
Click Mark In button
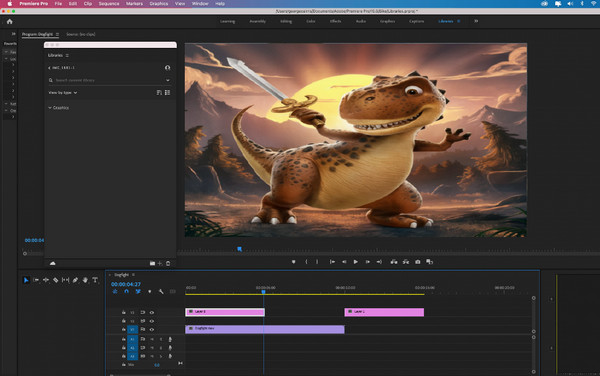[306, 262]
